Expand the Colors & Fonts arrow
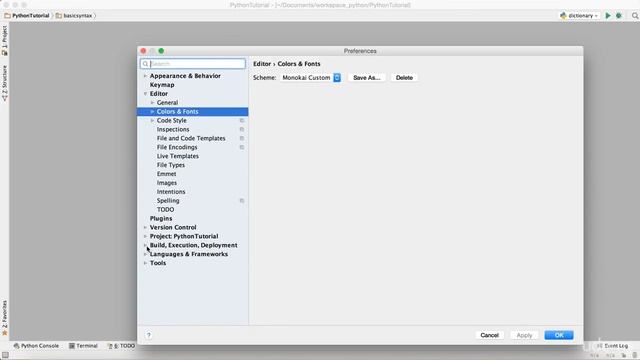Viewport: 640px width, 360px height. 152,111
